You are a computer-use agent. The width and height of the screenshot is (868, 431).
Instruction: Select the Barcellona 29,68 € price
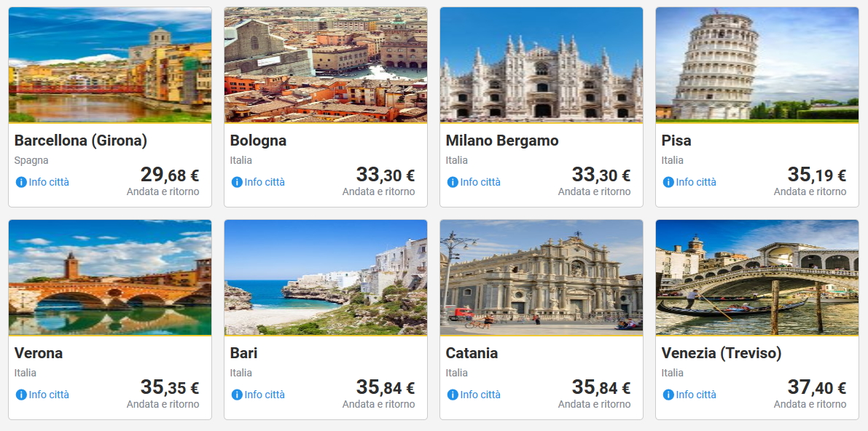pos(169,175)
